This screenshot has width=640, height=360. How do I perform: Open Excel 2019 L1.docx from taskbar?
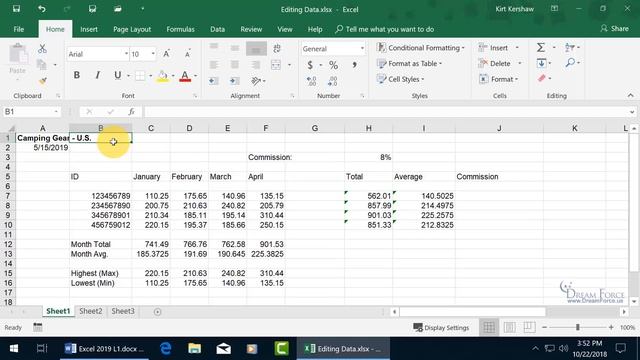pyautogui.click(x=104, y=349)
